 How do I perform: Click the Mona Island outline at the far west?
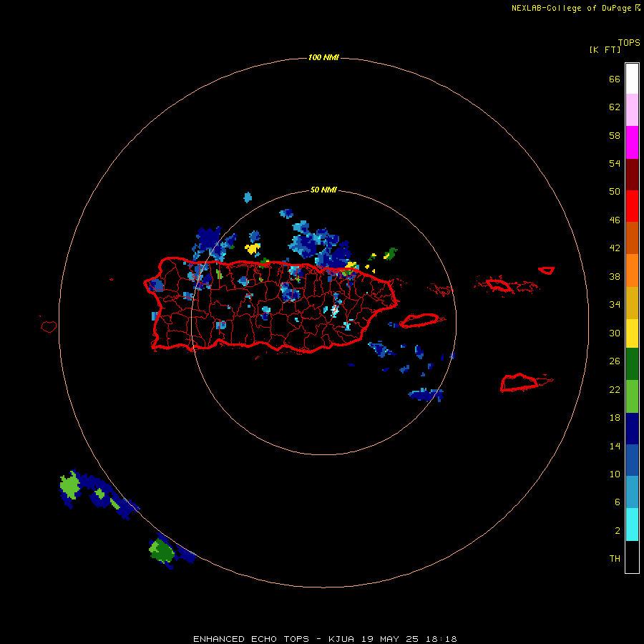[x=49, y=326]
